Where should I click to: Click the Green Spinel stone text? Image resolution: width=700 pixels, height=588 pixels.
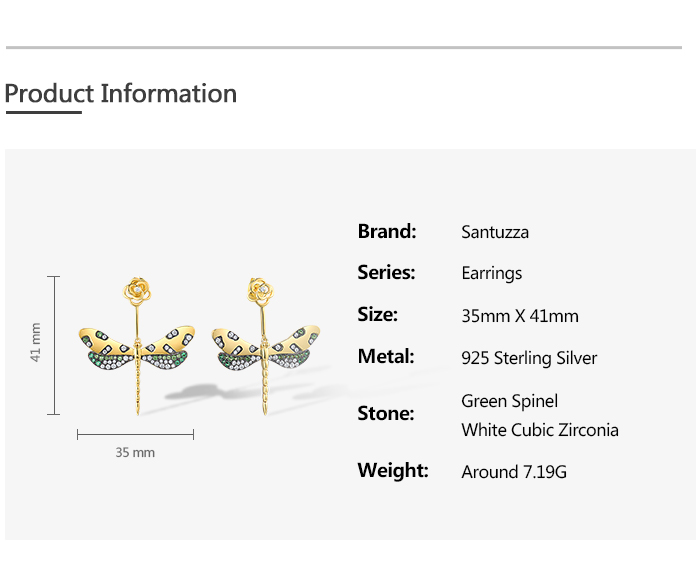point(509,401)
